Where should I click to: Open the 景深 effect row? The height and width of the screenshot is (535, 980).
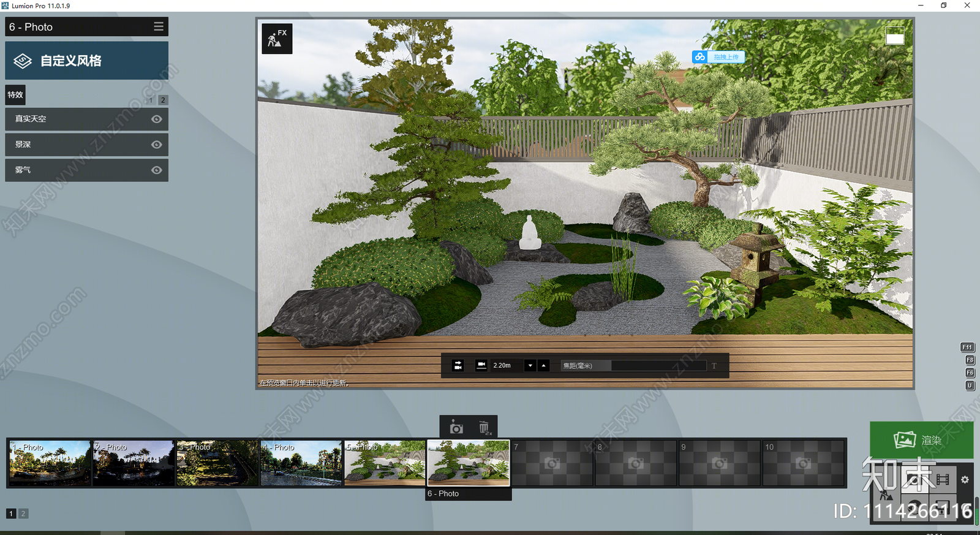[x=86, y=145]
